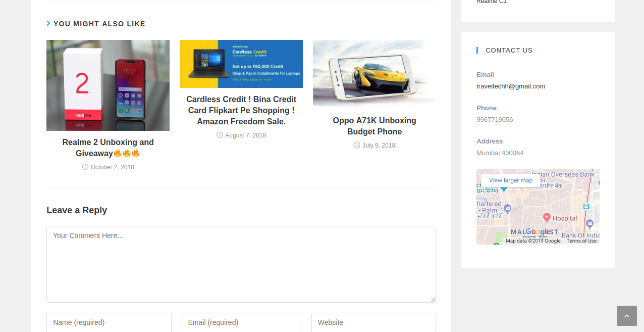Click the clock icon beside July 9, 2018
Screen dimensions: 644x332
coord(357,145)
